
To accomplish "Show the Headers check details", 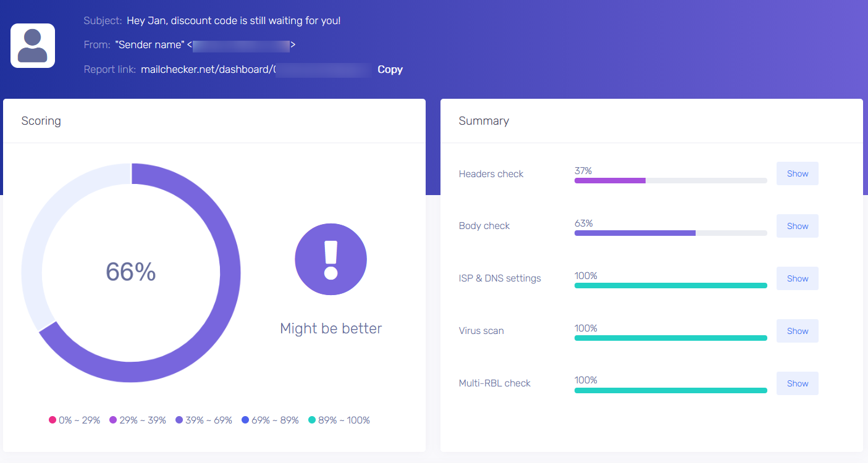I will coord(797,173).
